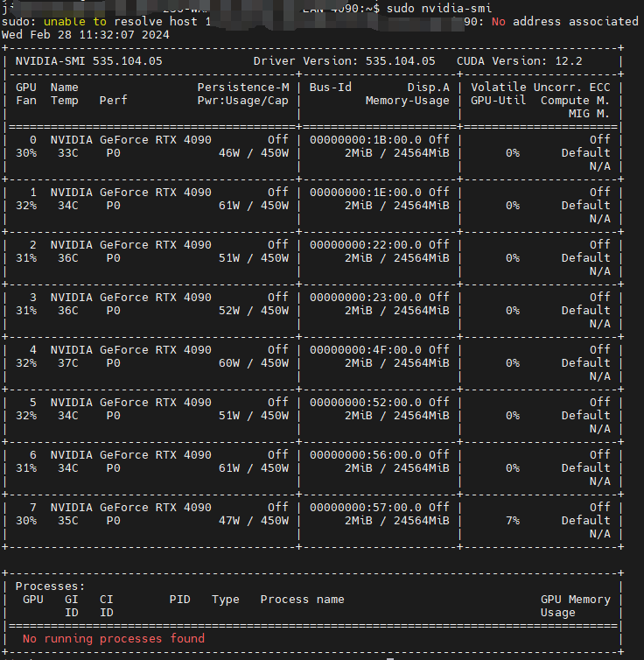Screen dimensions: 644x660
Task: Click the 'GPU Memory' column header
Action: (x=575, y=600)
